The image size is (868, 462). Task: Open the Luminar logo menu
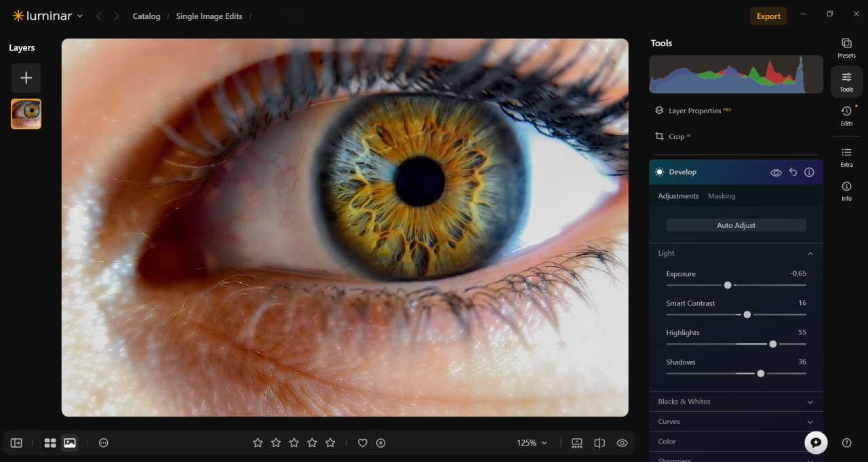[47, 16]
